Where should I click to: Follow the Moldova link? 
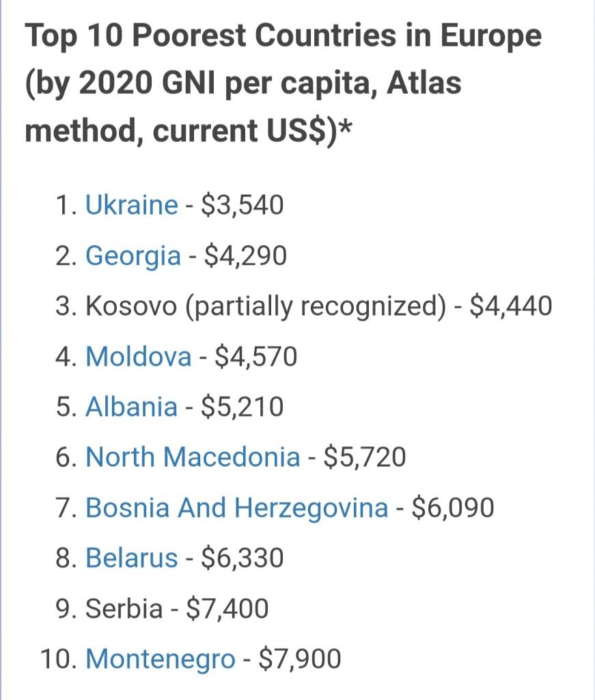click(x=138, y=357)
